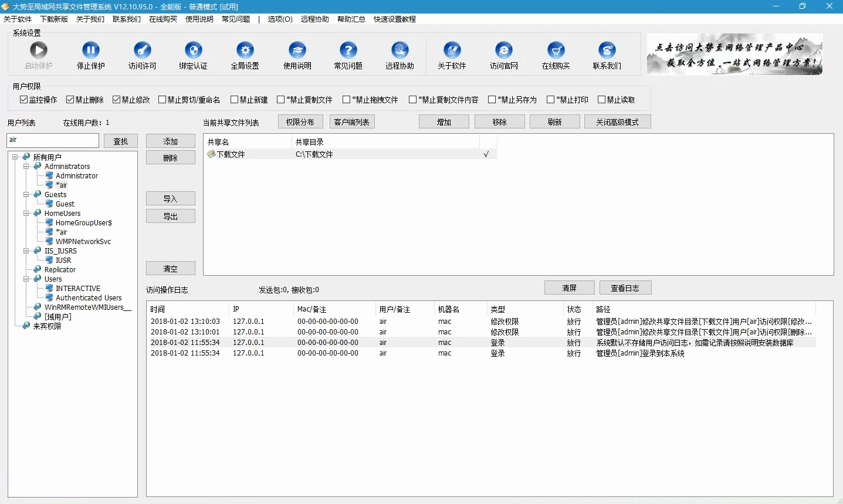This screenshot has width=843, height=504.
Task: Collapse the HomeUsers tree group
Action: click(26, 214)
